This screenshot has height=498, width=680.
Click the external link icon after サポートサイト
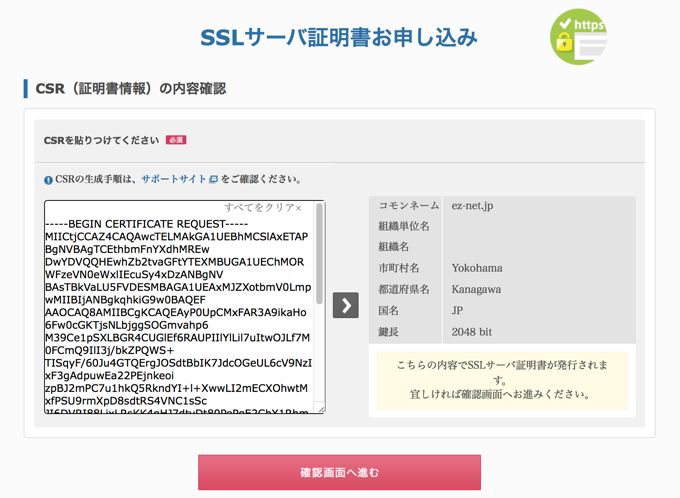(x=213, y=180)
